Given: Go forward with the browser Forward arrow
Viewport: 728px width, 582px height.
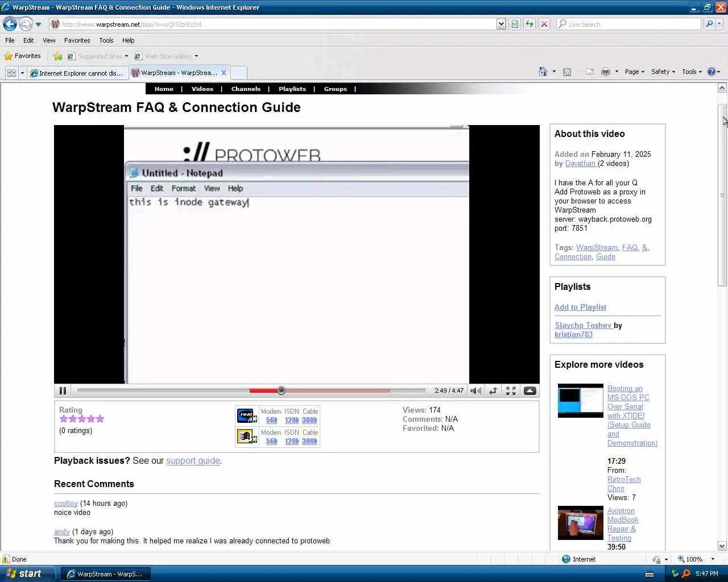Looking at the screenshot, I should click(x=26, y=24).
